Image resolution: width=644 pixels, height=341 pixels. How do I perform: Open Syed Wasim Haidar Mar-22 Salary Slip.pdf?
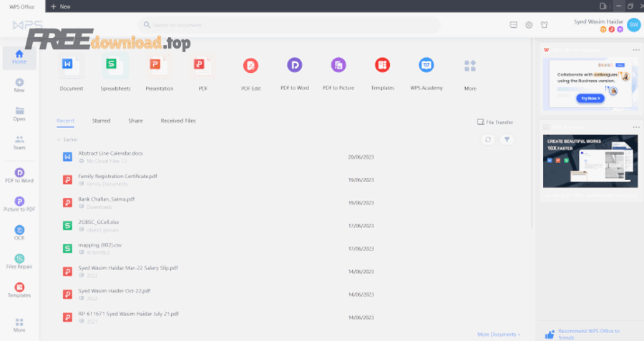[x=128, y=268]
